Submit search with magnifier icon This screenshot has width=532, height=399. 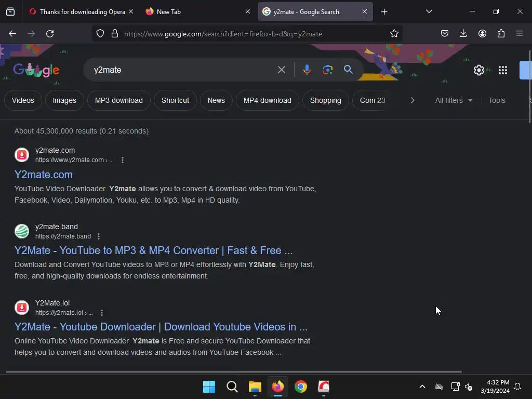(x=348, y=70)
